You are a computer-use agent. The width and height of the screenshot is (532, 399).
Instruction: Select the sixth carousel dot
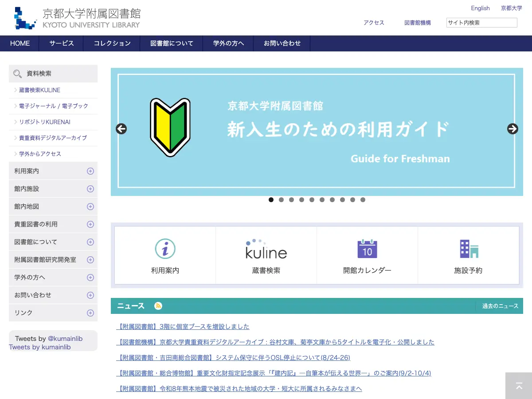click(x=322, y=199)
